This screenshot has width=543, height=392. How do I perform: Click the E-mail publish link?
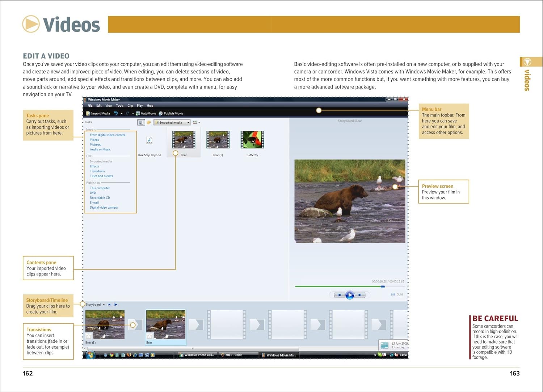tap(94, 203)
